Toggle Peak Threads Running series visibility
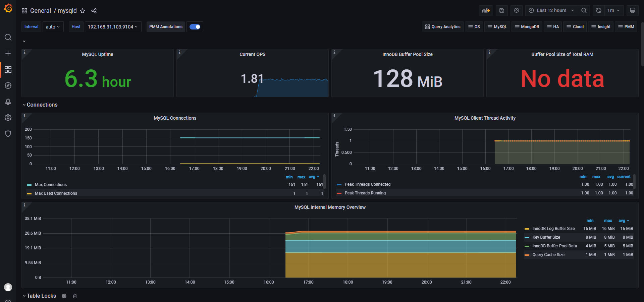 (x=365, y=193)
